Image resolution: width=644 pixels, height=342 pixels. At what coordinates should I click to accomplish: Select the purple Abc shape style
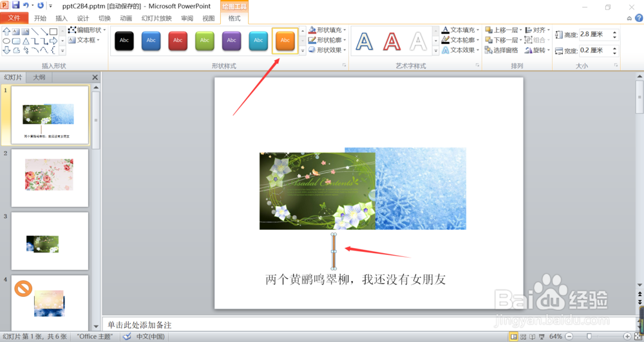click(231, 40)
